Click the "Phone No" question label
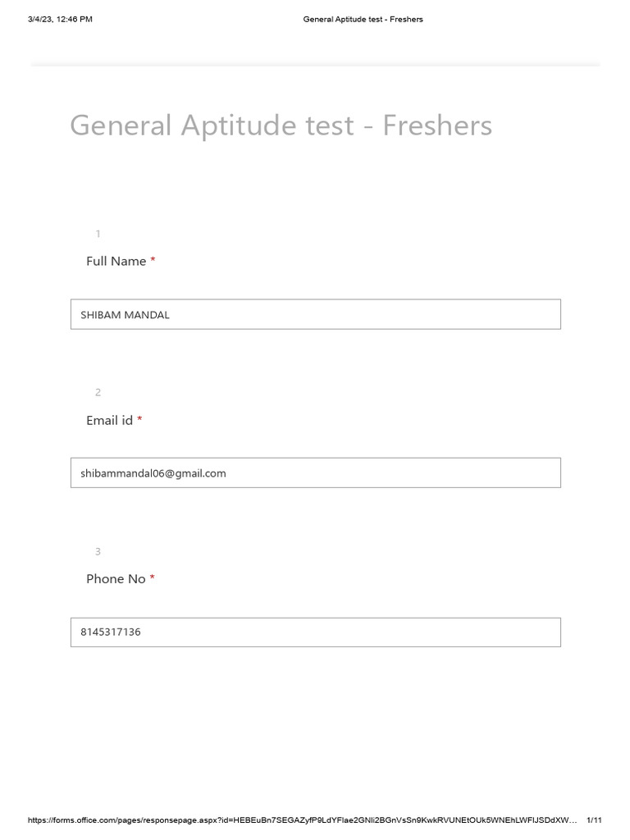 pyautogui.click(x=116, y=578)
